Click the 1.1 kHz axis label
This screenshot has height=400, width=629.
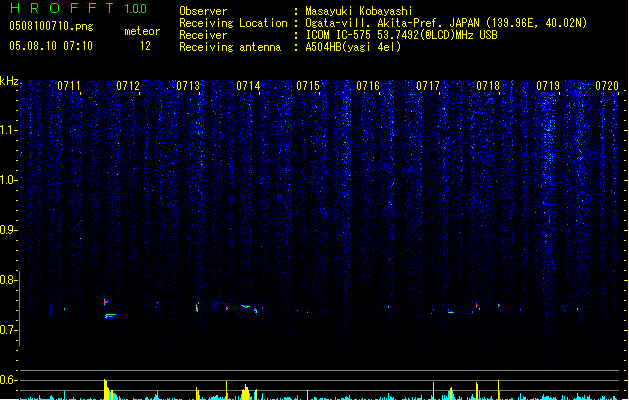coord(9,130)
